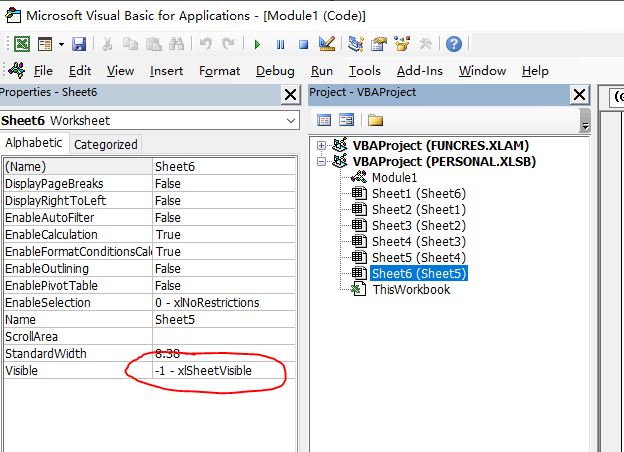Click the StandardWidth value 8.38

click(224, 354)
